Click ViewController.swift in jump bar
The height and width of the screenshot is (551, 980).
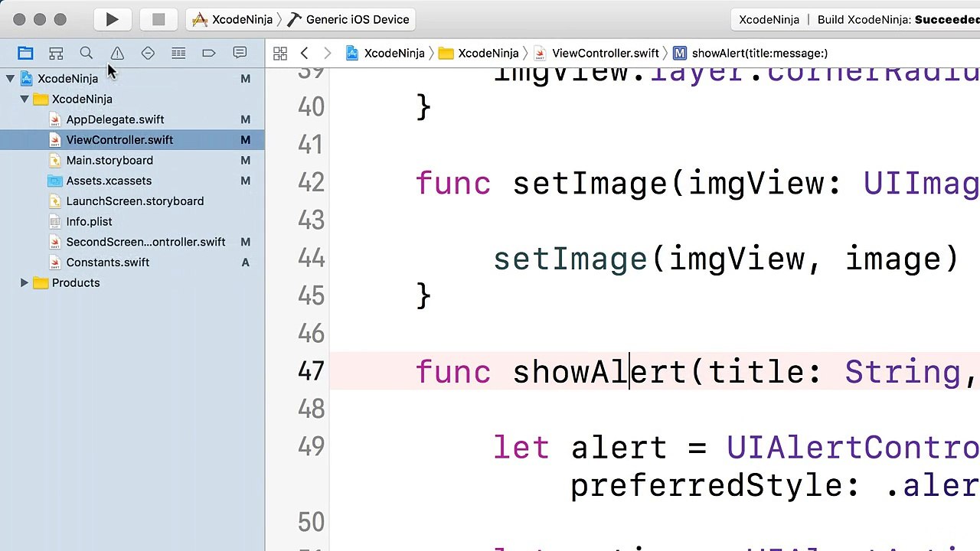pyautogui.click(x=596, y=53)
